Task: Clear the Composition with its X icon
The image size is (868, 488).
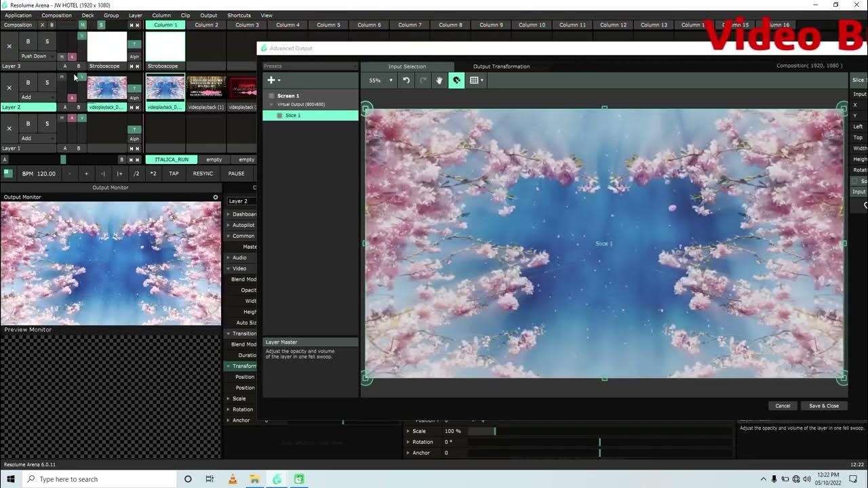Action: coord(42,25)
